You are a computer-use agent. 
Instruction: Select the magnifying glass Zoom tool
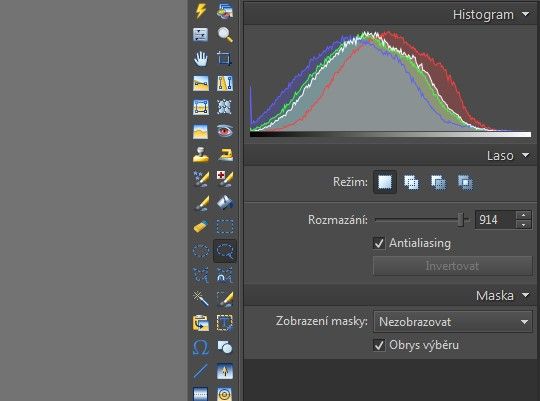coord(225,34)
